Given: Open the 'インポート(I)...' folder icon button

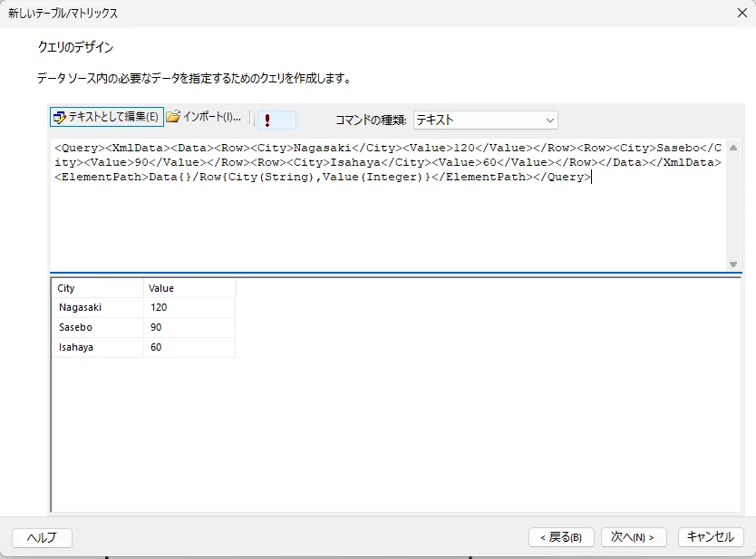Looking at the screenshot, I should (x=204, y=117).
